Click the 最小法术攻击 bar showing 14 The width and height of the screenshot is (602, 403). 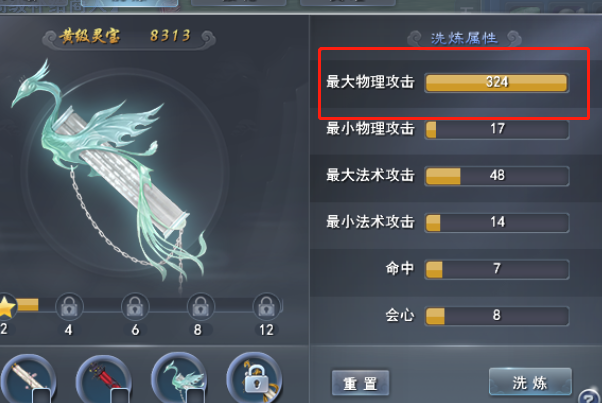pos(497,223)
